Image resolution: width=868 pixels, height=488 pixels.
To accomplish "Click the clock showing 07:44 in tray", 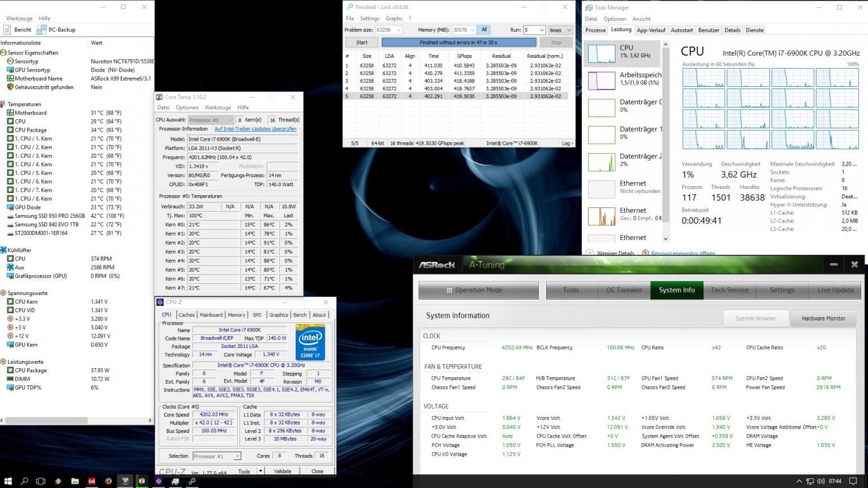I will click(x=835, y=481).
